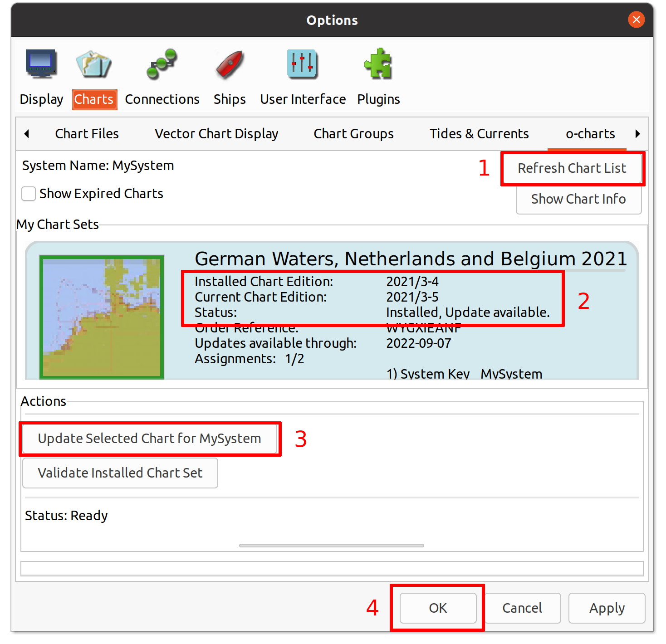Viewport: 666px width, 644px height.
Task: Select the German Waters chart set thumbnail
Action: coord(102,317)
